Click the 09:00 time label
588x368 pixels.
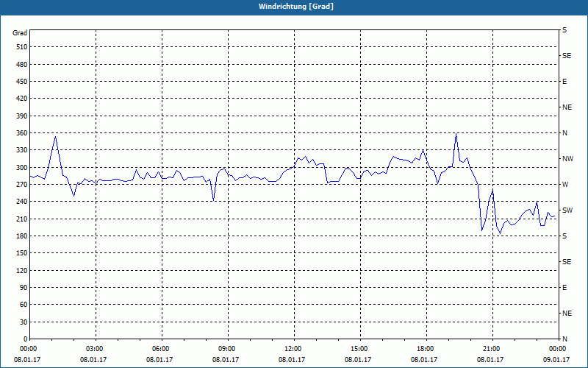[x=226, y=349]
